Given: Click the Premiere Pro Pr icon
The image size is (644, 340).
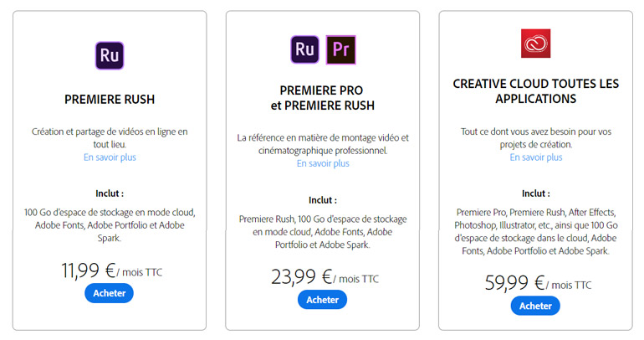Looking at the screenshot, I should pyautogui.click(x=341, y=50).
